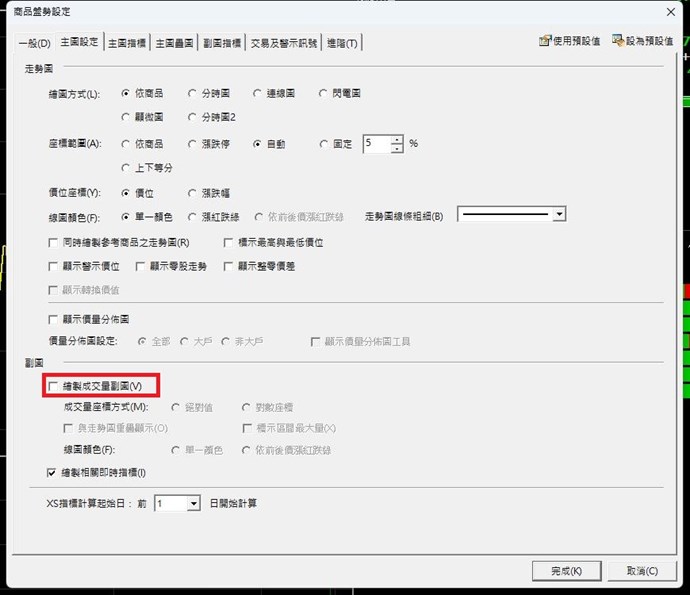Click the 使用預設值 icon
This screenshot has height=595, width=690.
coord(545,41)
